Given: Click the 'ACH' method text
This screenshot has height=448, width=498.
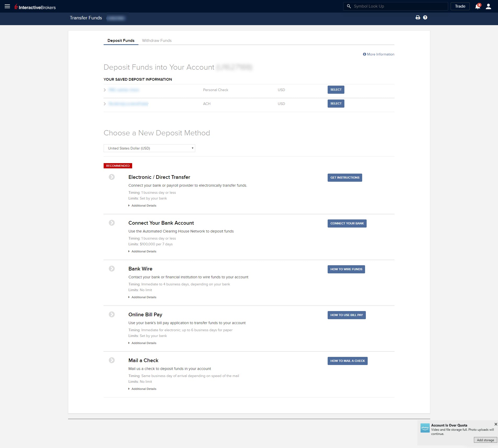Looking at the screenshot, I should pos(207,104).
